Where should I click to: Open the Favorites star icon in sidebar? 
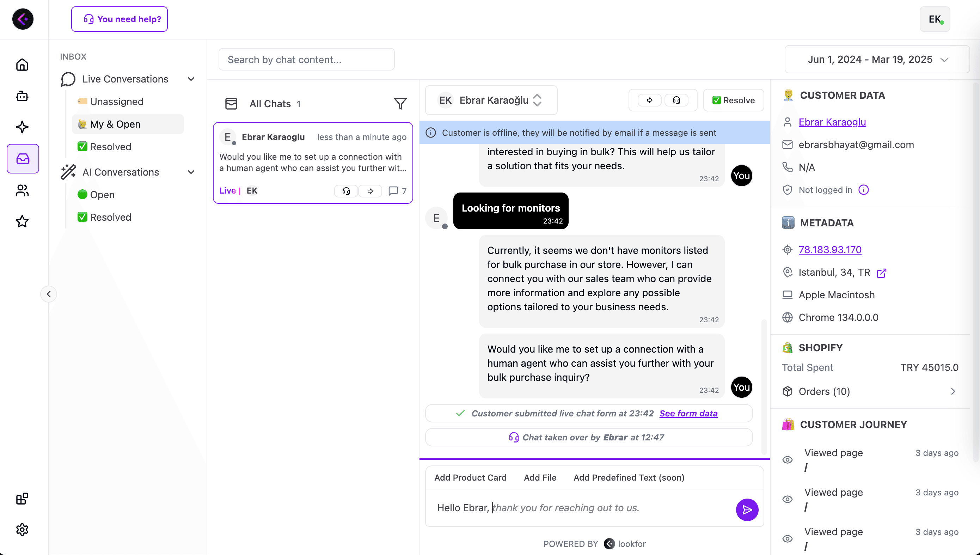[x=23, y=221]
